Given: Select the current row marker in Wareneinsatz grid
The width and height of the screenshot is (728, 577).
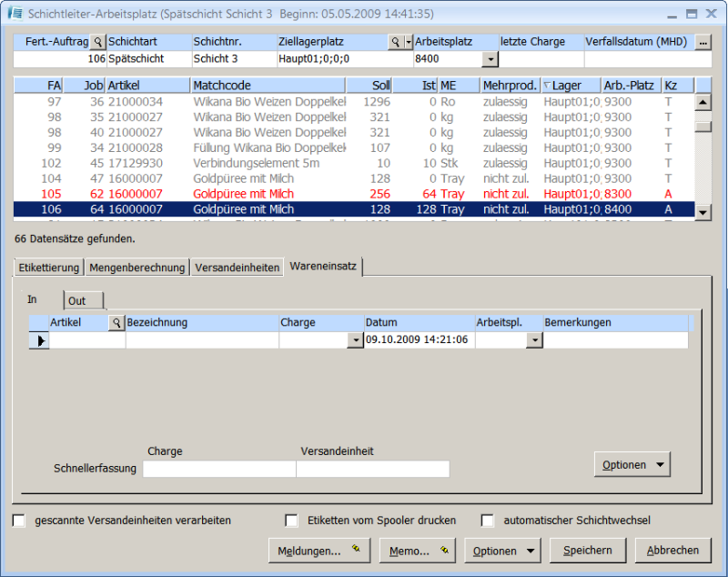Looking at the screenshot, I should [39, 339].
